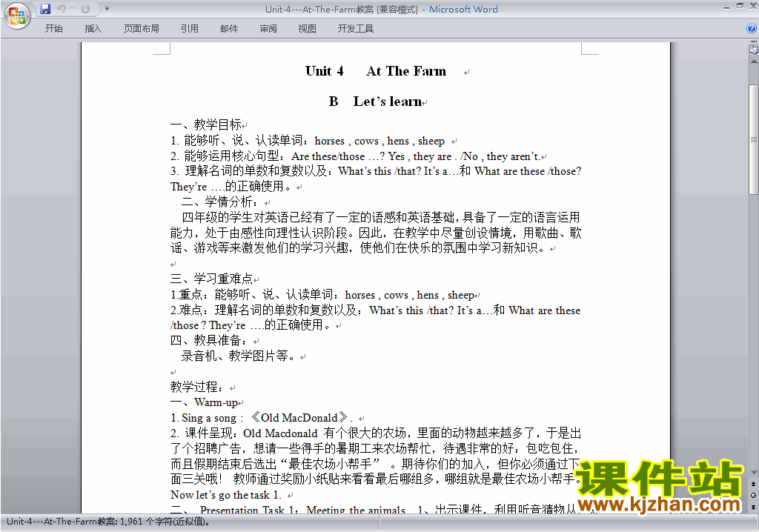
Task: Click the Save floppy disk icon
Action: (45, 9)
